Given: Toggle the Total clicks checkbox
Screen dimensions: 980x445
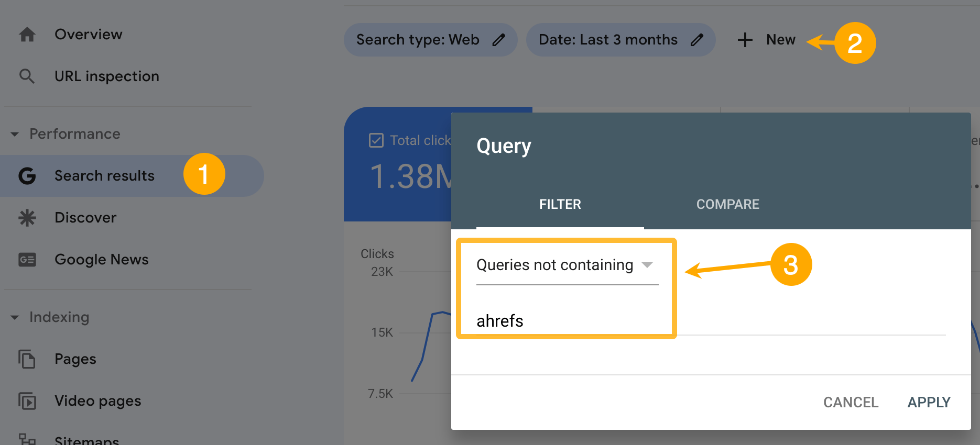Looking at the screenshot, I should tap(376, 139).
